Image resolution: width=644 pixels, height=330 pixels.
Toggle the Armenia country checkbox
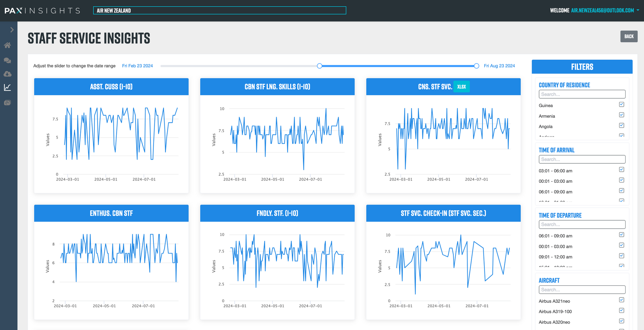tap(621, 115)
